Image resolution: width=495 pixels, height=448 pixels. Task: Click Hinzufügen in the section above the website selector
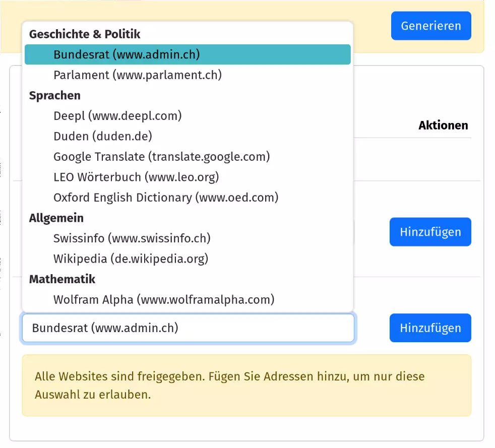[430, 232]
